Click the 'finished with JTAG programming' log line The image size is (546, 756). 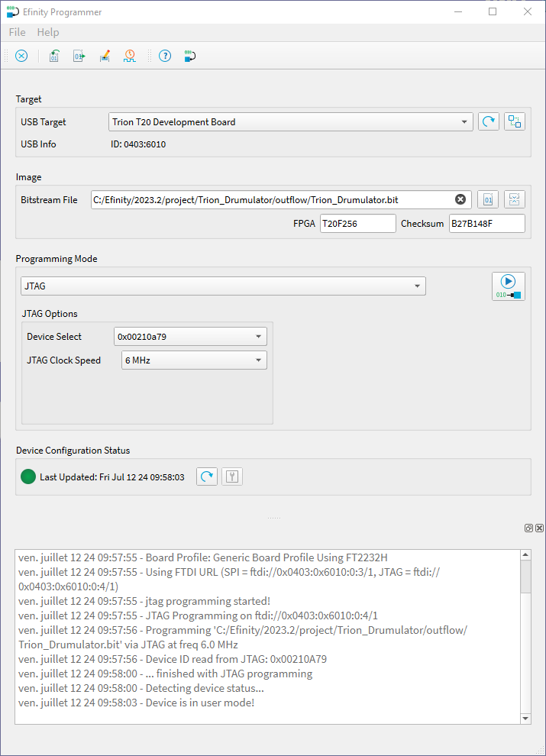click(x=166, y=674)
